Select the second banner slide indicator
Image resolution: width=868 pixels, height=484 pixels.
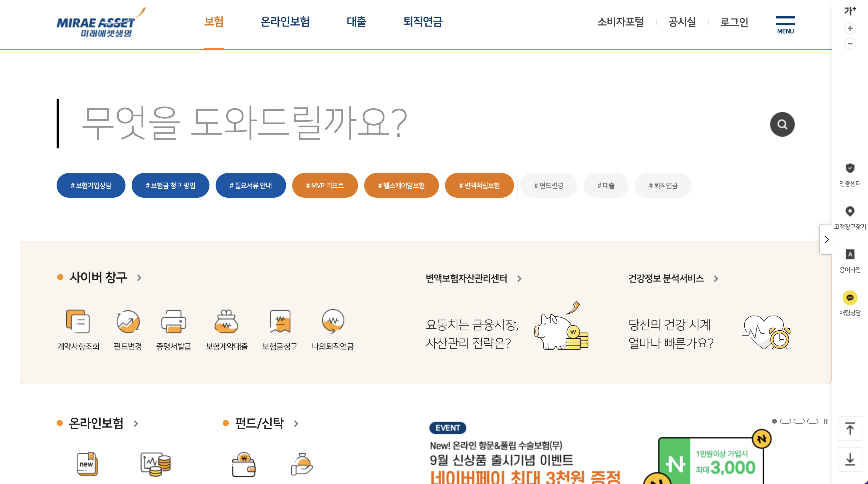pyautogui.click(x=785, y=421)
